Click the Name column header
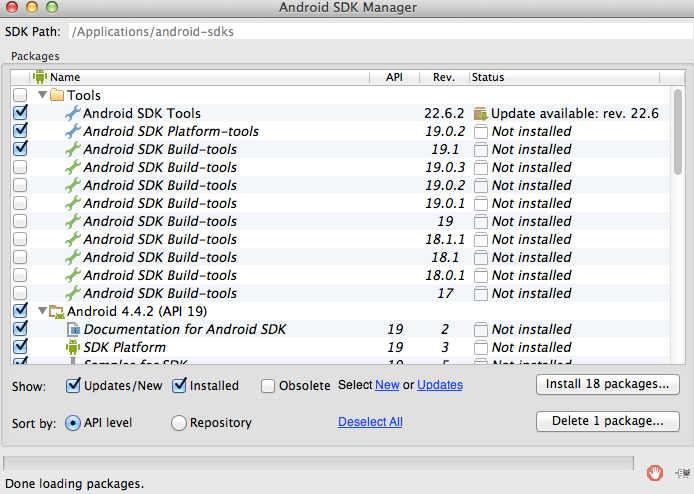The width and height of the screenshot is (694, 494). pos(199,77)
